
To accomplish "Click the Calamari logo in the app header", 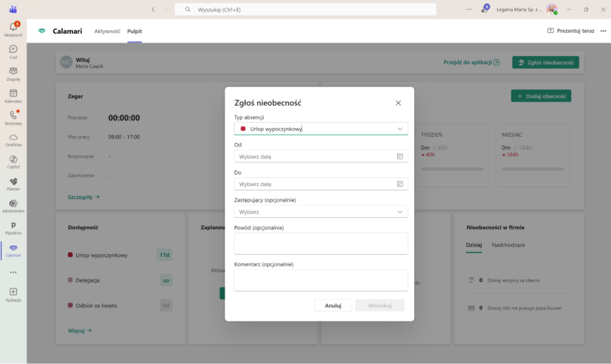I will tap(42, 31).
